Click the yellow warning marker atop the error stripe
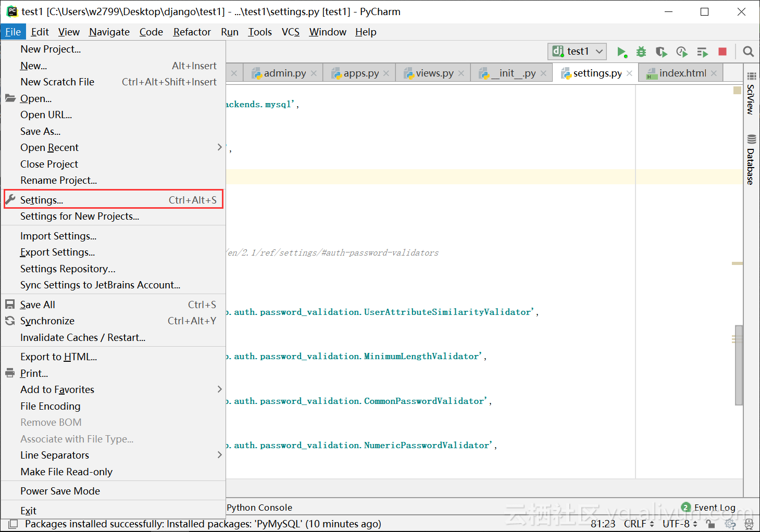 737,90
